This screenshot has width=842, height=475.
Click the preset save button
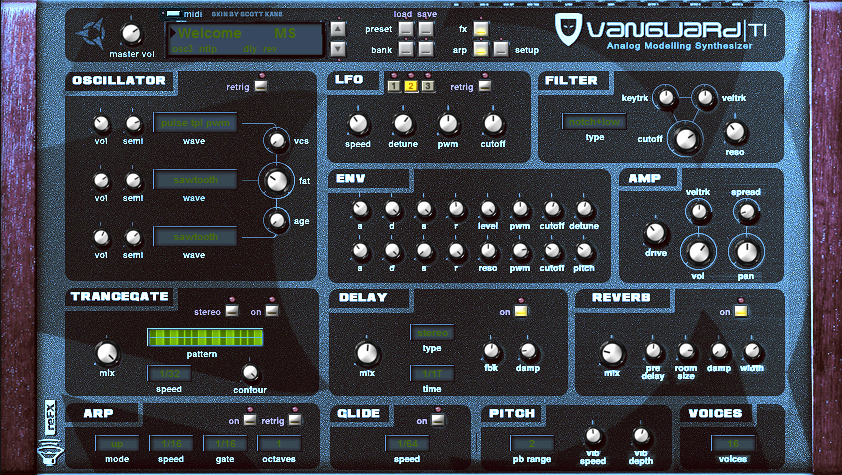[426, 28]
